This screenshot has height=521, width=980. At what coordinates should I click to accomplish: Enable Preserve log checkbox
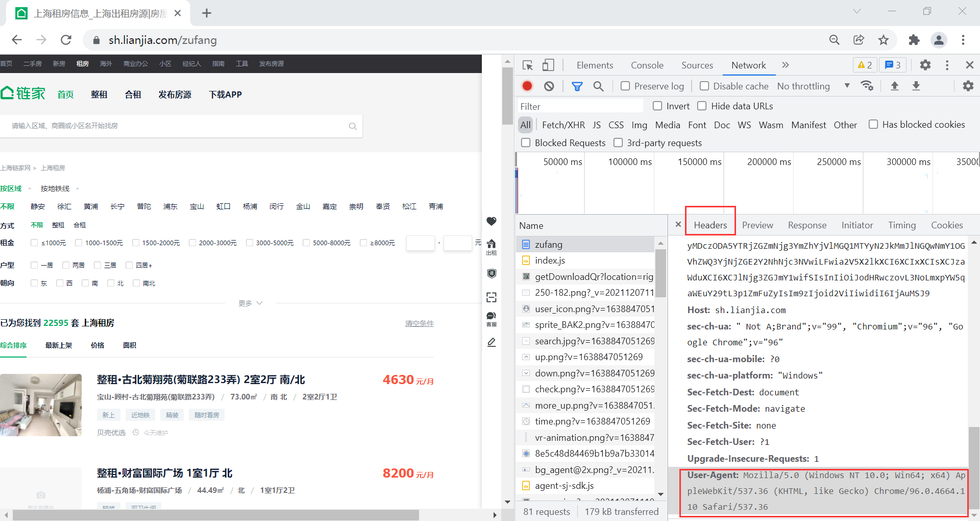point(625,86)
